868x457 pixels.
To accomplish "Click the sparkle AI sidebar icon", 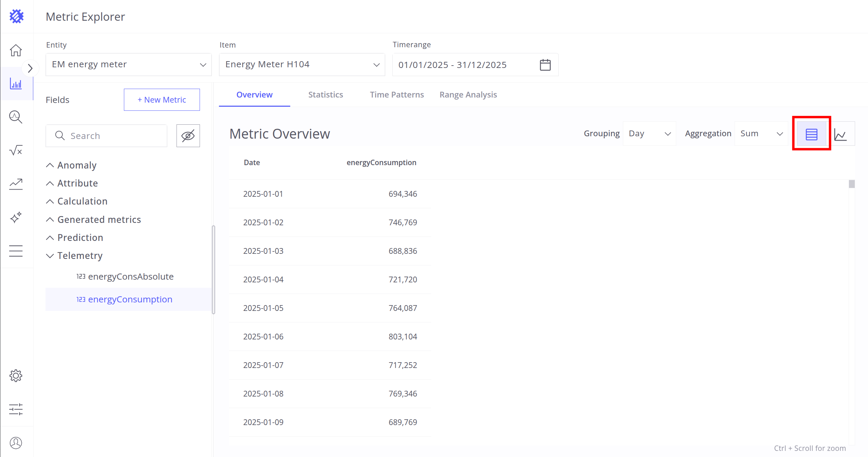I will tap(16, 217).
